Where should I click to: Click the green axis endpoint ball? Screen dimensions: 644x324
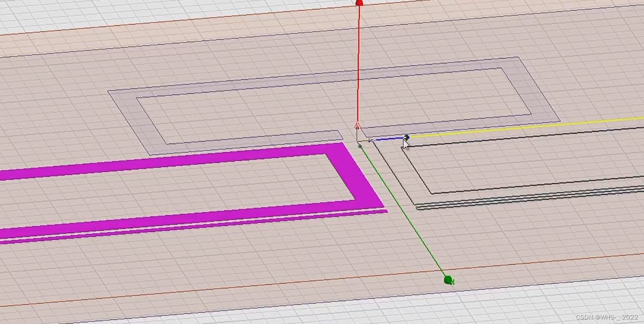coord(448,280)
